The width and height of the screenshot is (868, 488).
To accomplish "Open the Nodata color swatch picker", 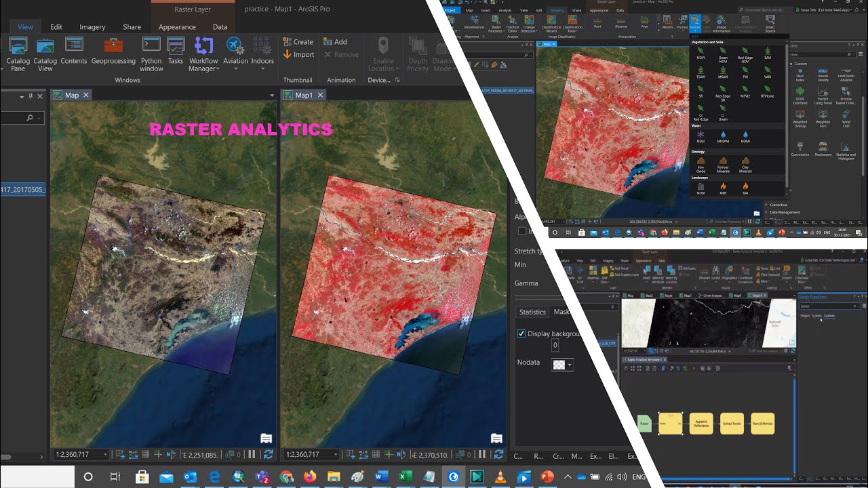I will (x=562, y=364).
